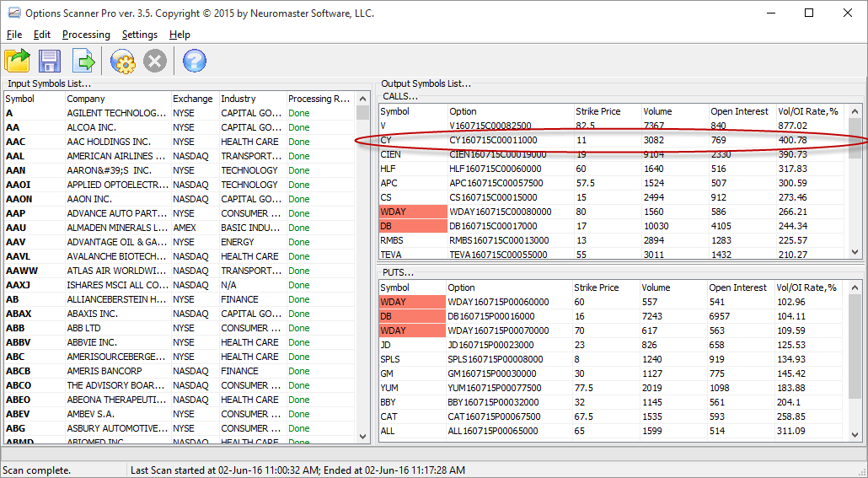
Task: Stop processing with the gray X icon
Action: pos(155,61)
